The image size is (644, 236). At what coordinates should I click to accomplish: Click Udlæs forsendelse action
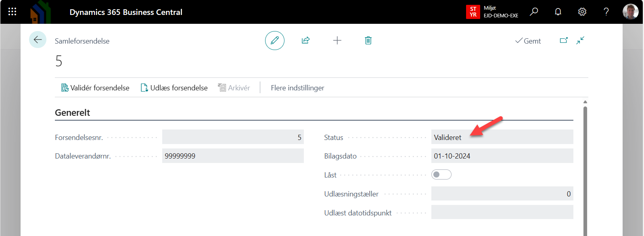coord(174,88)
